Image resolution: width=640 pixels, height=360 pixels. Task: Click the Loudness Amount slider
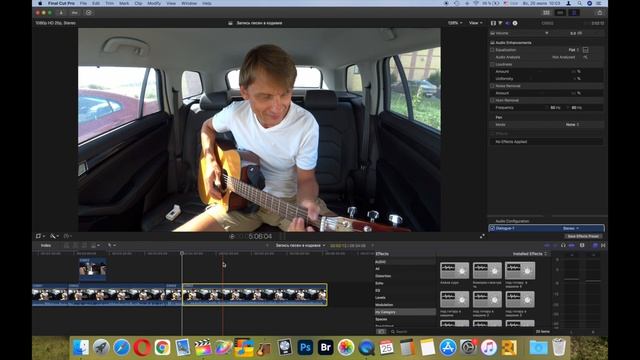(540, 71)
